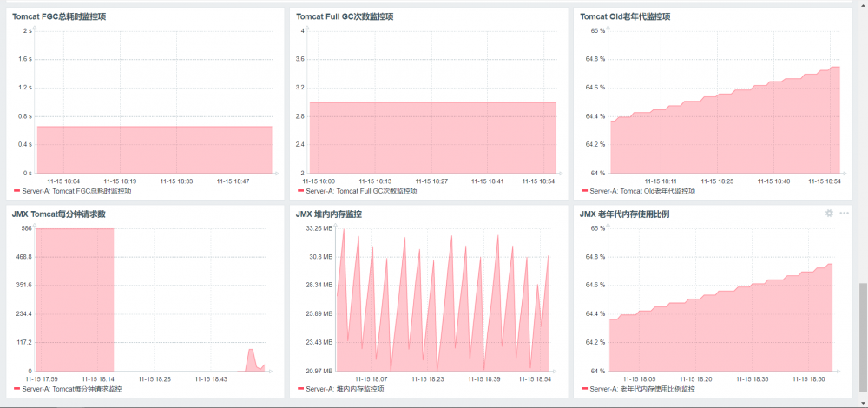
Task: Click the vertical scrollbar thumb
Action: click(863, 337)
